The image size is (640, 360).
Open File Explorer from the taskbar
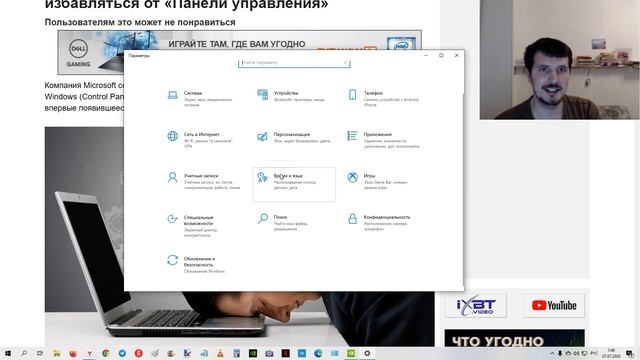click(x=56, y=353)
